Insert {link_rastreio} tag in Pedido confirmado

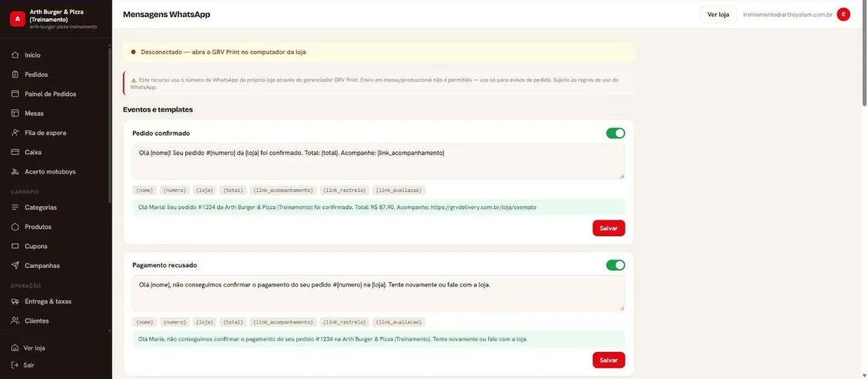pyautogui.click(x=344, y=191)
